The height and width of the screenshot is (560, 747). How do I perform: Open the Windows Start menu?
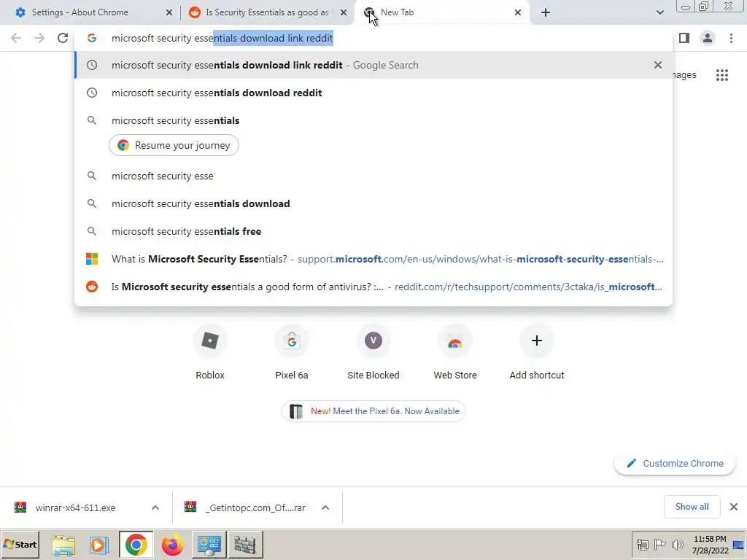pyautogui.click(x=20, y=544)
